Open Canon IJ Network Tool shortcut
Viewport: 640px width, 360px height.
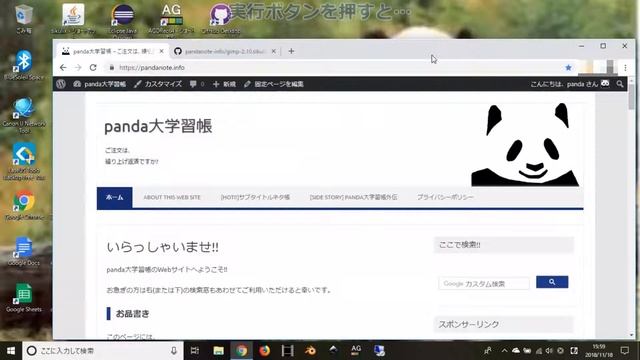[x=24, y=115]
